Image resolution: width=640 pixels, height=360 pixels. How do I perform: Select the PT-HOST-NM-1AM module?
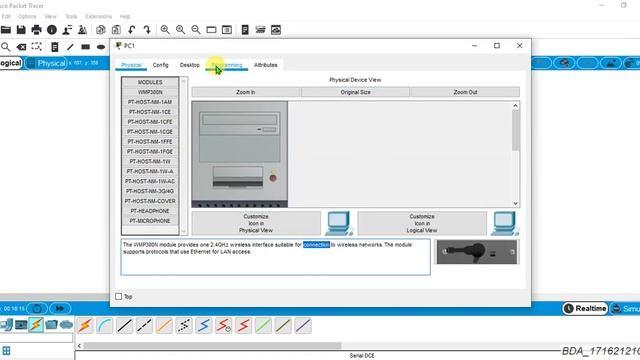tap(150, 102)
